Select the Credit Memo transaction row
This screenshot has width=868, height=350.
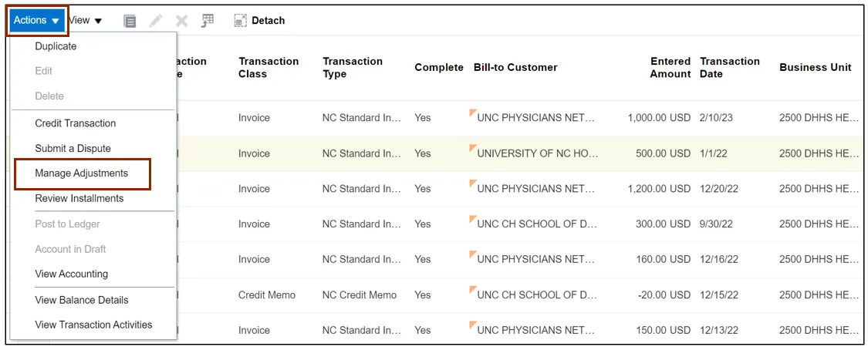[267, 294]
